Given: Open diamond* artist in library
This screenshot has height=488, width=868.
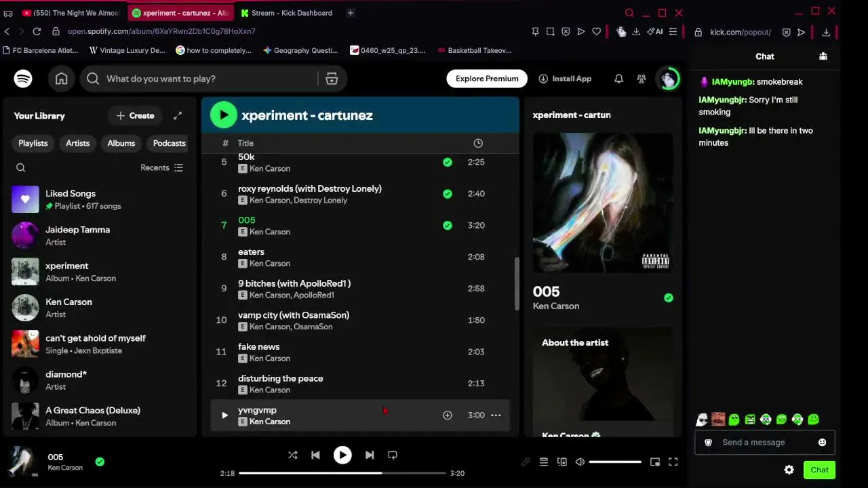Looking at the screenshot, I should point(99,380).
